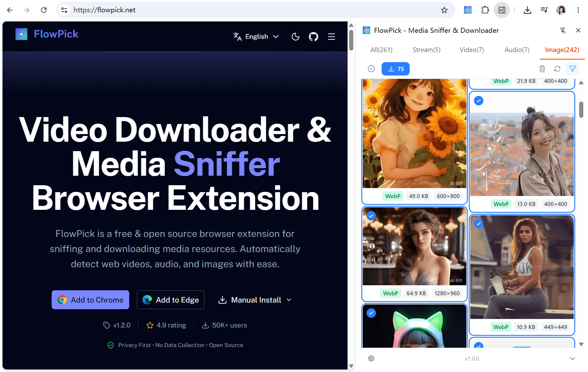The height and width of the screenshot is (372, 588).
Task: Open the user profile avatar
Action: click(x=561, y=10)
